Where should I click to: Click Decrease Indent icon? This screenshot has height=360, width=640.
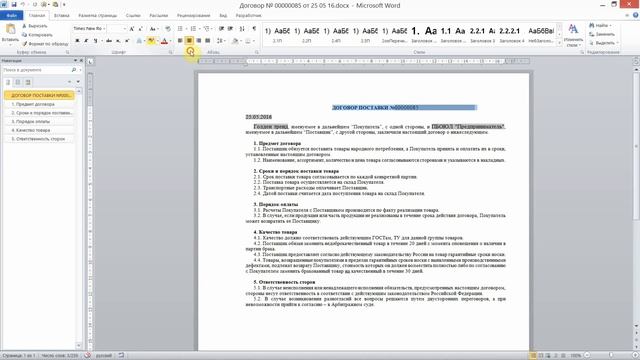[x=221, y=29]
